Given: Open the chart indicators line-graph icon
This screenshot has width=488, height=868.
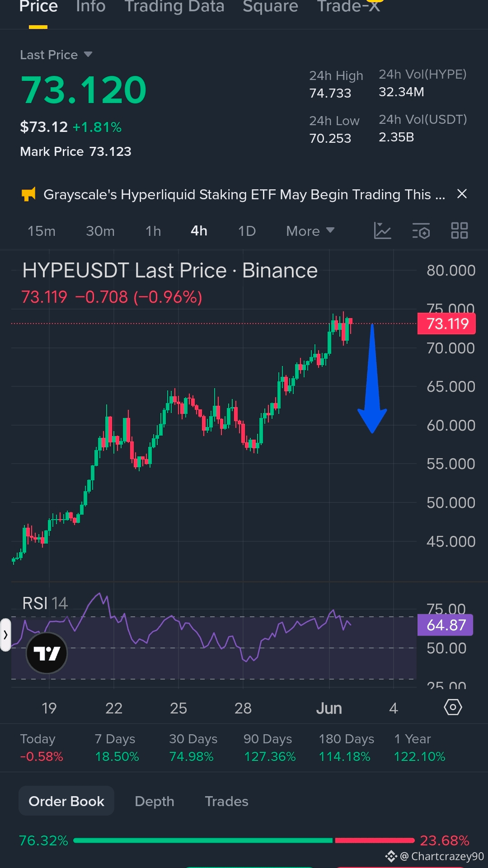Looking at the screenshot, I should click(x=382, y=231).
